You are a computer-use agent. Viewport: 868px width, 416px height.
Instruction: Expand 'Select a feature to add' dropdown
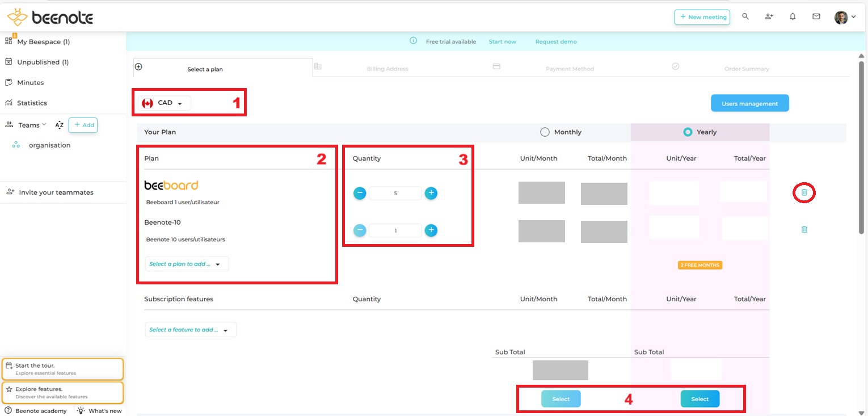[x=190, y=330]
